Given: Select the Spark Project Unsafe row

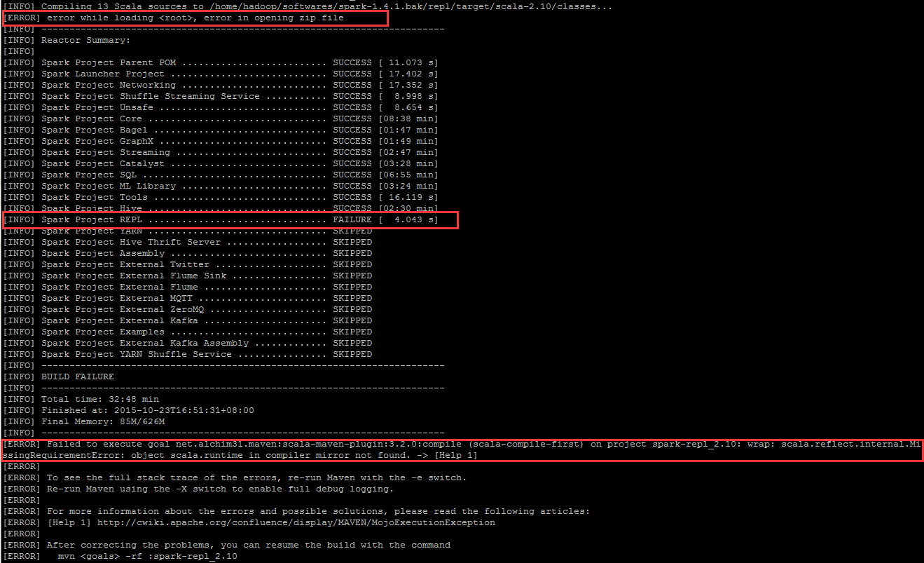Looking at the screenshot, I should (x=221, y=107).
